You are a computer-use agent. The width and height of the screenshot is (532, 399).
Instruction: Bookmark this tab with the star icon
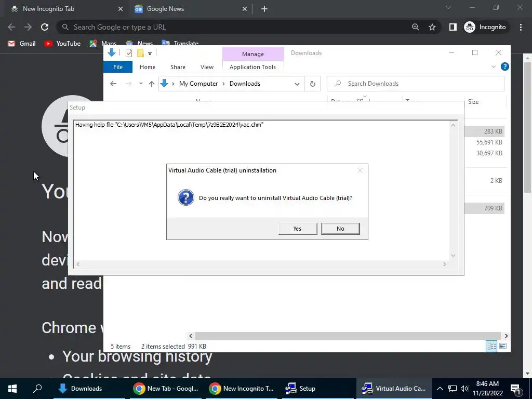point(432,27)
